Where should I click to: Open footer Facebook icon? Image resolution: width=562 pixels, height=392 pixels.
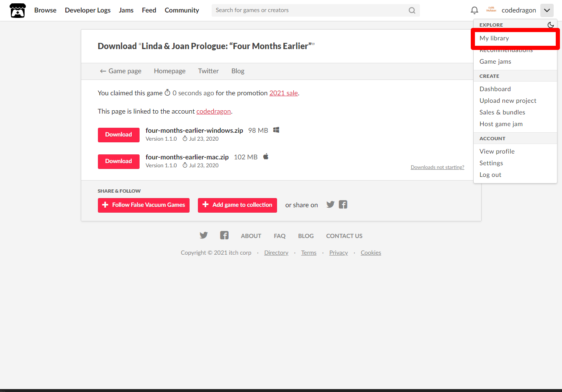click(224, 236)
